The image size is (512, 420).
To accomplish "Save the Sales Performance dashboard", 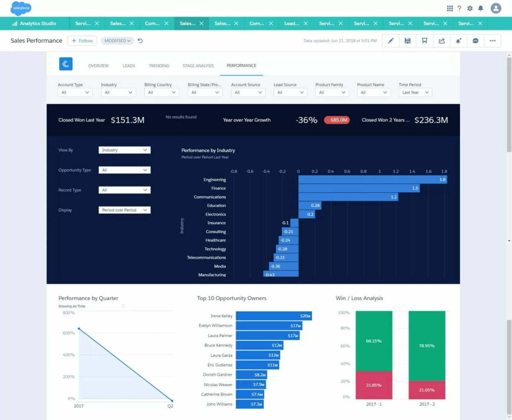I will [407, 41].
